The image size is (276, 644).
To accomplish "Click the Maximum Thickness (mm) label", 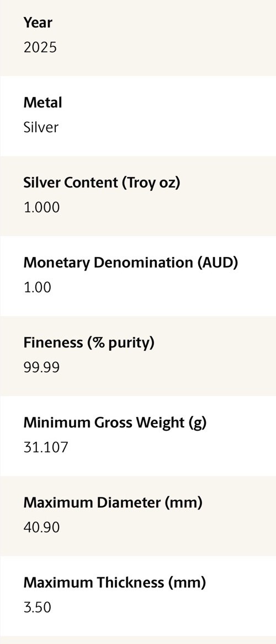I will click(114, 582).
